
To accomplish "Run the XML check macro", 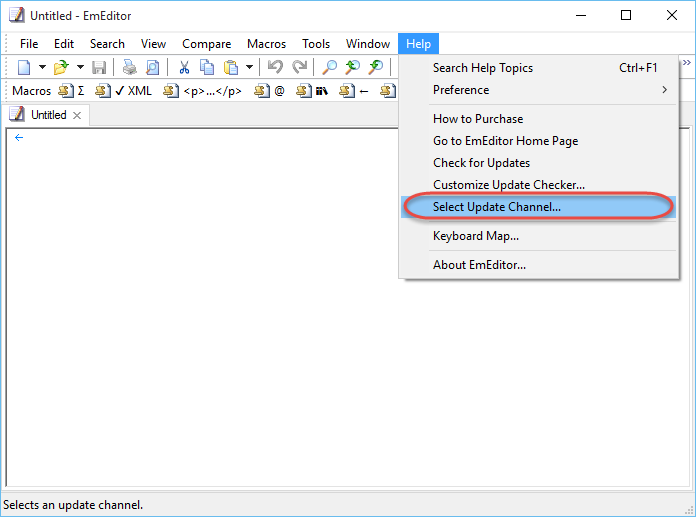I will point(123,91).
